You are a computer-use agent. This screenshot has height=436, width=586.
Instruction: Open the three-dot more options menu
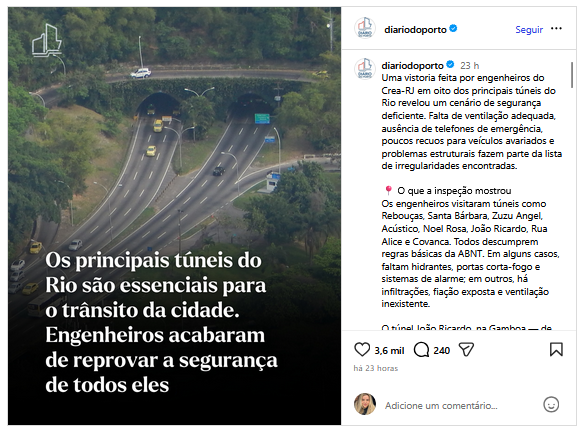coord(556,29)
